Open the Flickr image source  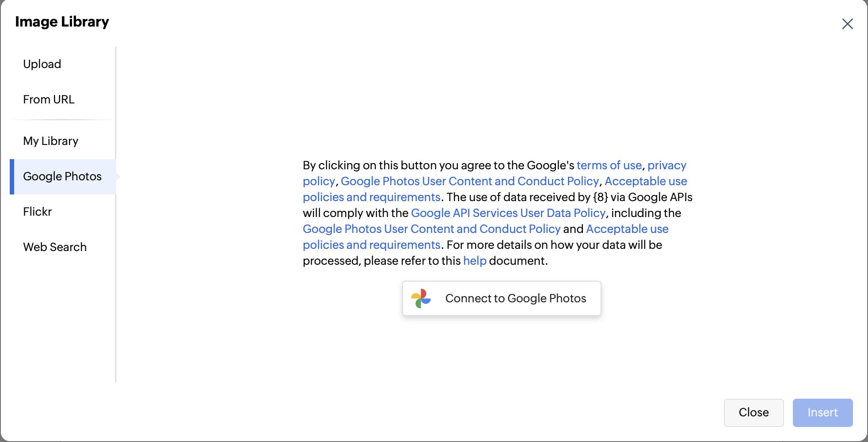click(38, 212)
